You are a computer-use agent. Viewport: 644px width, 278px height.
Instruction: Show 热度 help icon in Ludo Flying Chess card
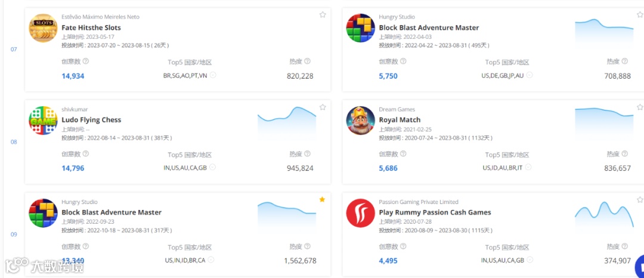point(307,153)
